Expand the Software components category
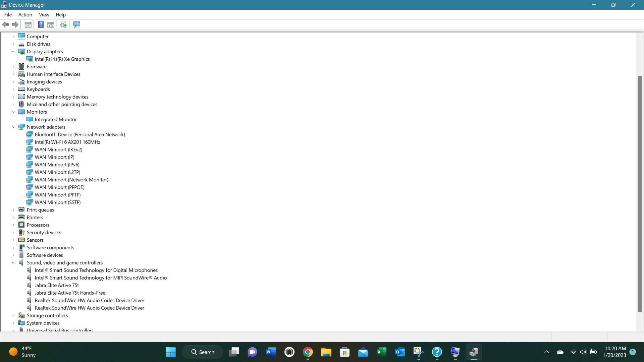Image resolution: width=644 pixels, height=362 pixels. pos(13,248)
